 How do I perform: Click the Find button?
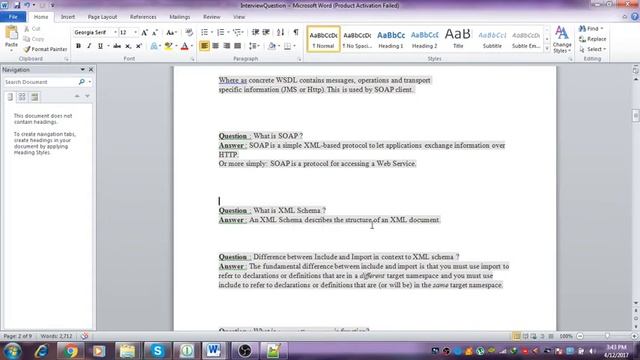click(591, 29)
